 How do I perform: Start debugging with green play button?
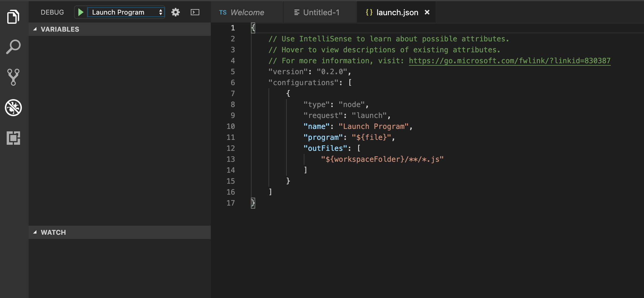click(80, 12)
